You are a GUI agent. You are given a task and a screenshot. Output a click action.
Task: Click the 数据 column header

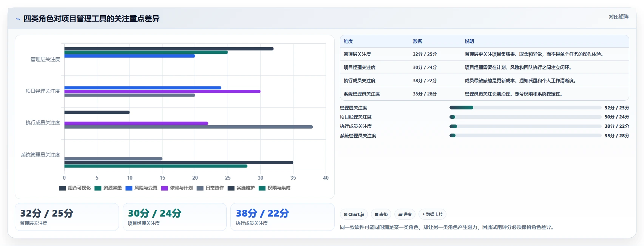coord(417,42)
